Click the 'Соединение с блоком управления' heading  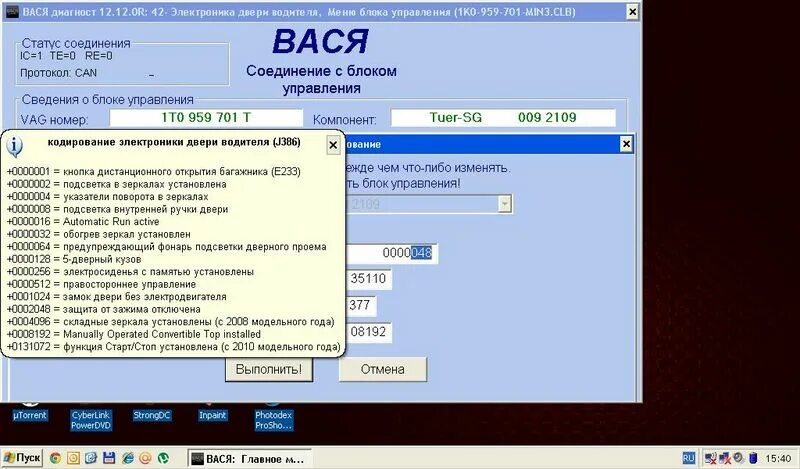321,79
